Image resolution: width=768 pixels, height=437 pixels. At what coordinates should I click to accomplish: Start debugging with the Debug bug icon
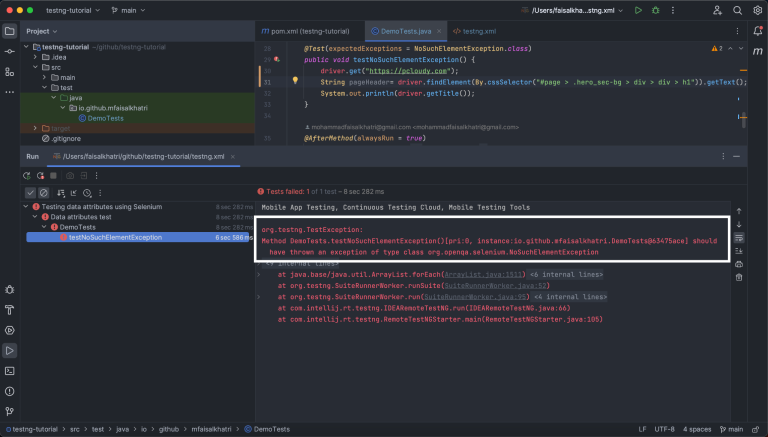(x=653, y=10)
